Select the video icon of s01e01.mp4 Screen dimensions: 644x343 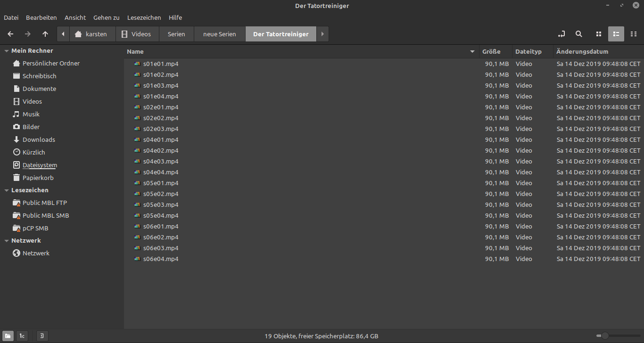tap(137, 64)
